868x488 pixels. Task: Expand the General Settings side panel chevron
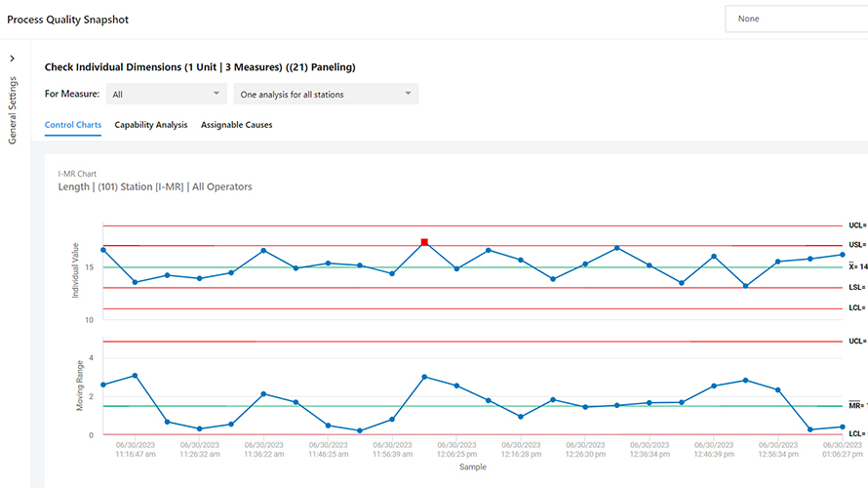[x=13, y=59]
